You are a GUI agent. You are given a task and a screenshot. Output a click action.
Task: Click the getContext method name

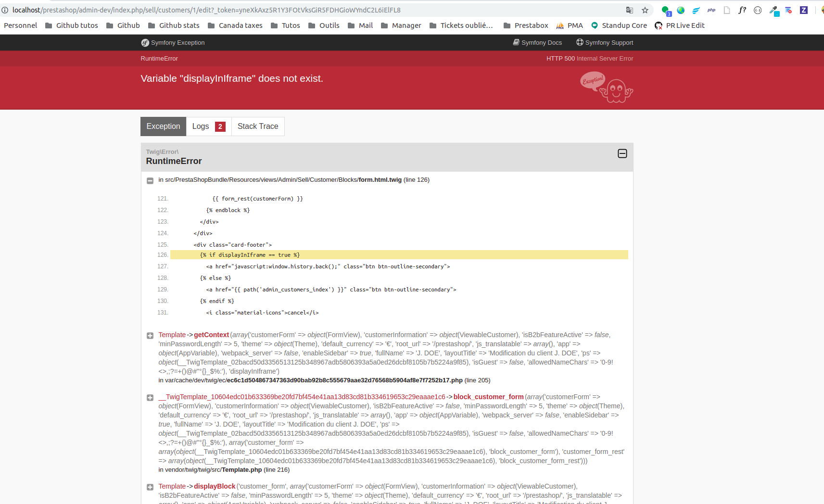click(211, 335)
